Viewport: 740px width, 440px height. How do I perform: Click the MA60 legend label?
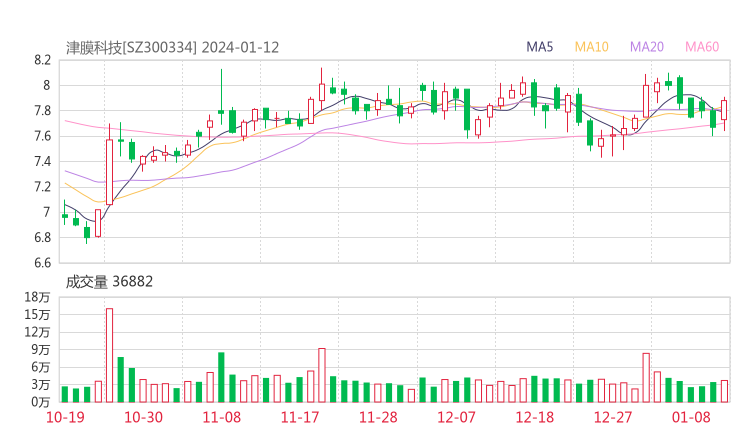tap(702, 47)
